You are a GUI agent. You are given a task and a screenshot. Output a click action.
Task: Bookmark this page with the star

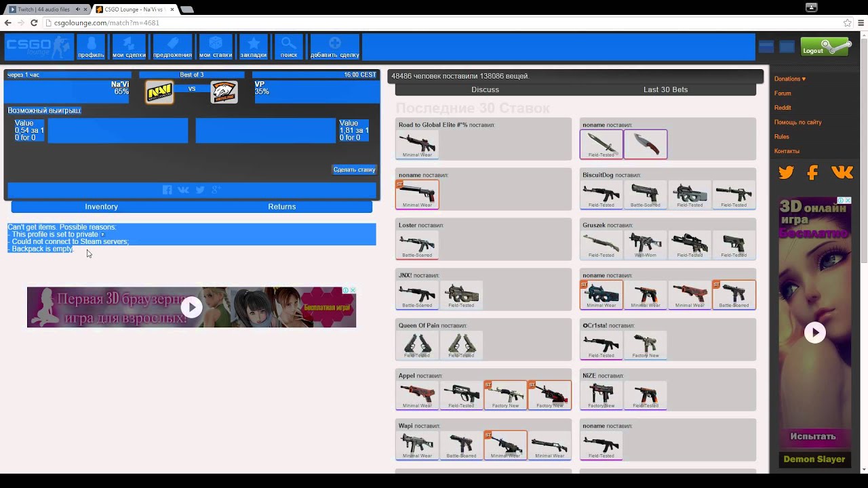pos(847,22)
